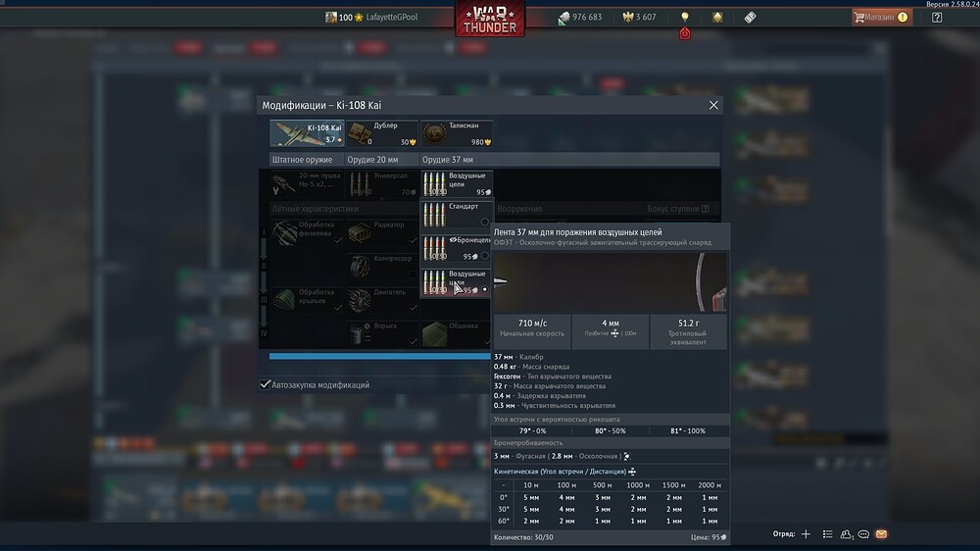The width and height of the screenshot is (980, 551).
Task: Click Орудие 37 мм column header
Action: (x=448, y=160)
